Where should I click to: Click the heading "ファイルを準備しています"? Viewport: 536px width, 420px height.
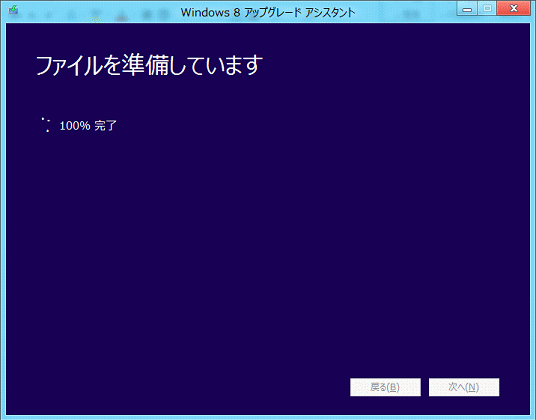pyautogui.click(x=149, y=65)
